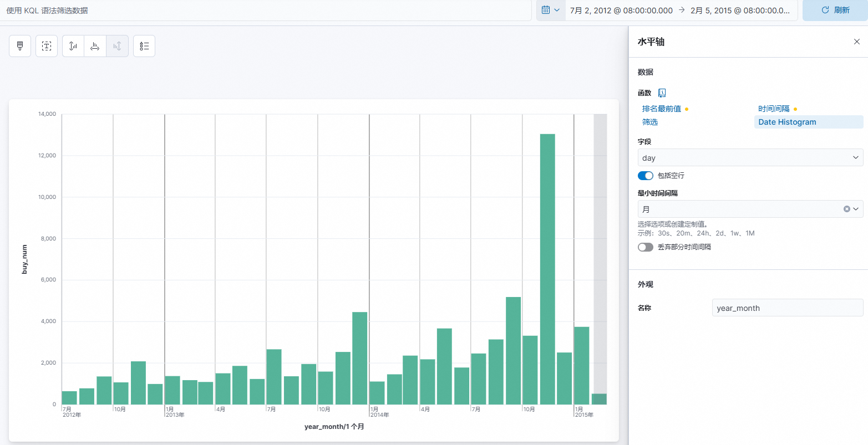Choose the 筛选 function
Screen dimensions: 868x445
(650, 122)
